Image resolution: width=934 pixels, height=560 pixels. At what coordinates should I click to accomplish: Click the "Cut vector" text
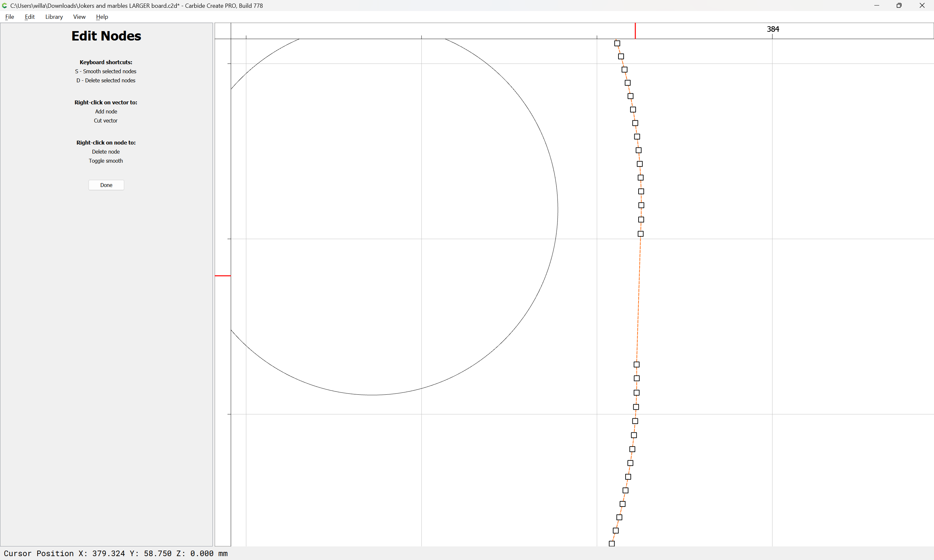click(x=106, y=120)
